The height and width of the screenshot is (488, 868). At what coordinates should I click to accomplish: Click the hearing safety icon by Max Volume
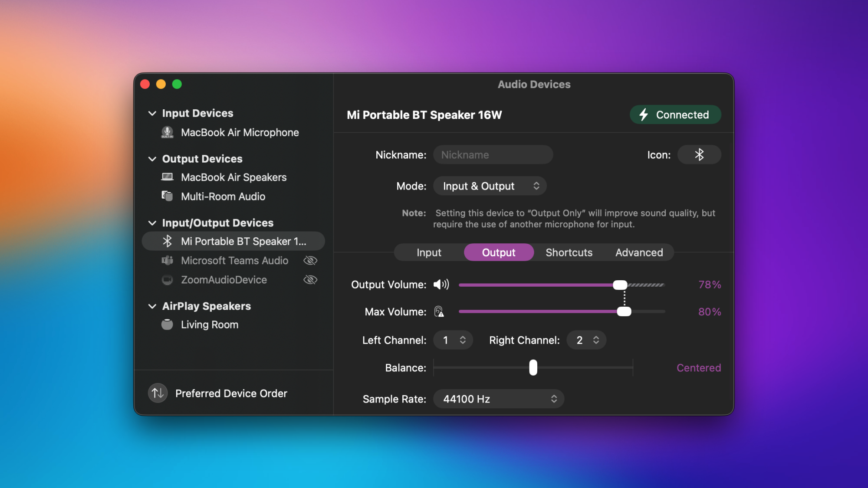[x=439, y=312]
